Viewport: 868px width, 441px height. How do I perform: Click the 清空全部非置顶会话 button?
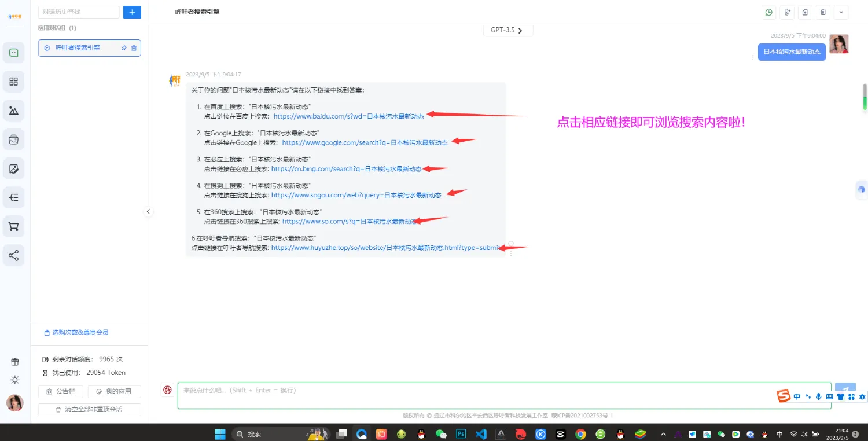click(90, 409)
